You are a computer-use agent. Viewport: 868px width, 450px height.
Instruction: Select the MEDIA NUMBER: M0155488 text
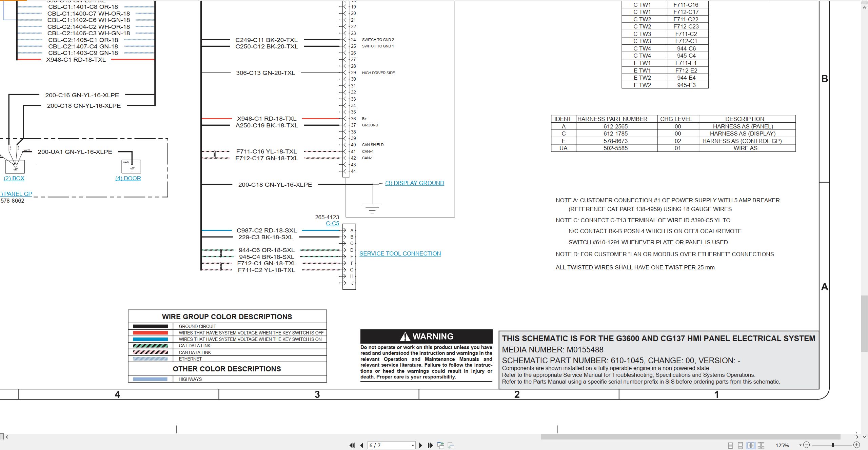click(x=553, y=350)
